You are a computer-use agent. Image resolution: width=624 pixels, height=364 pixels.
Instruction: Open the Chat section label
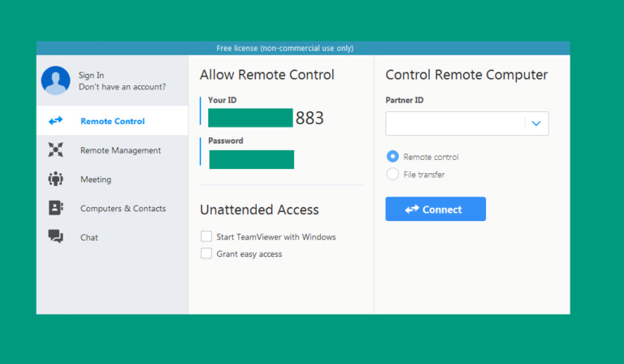pos(89,237)
